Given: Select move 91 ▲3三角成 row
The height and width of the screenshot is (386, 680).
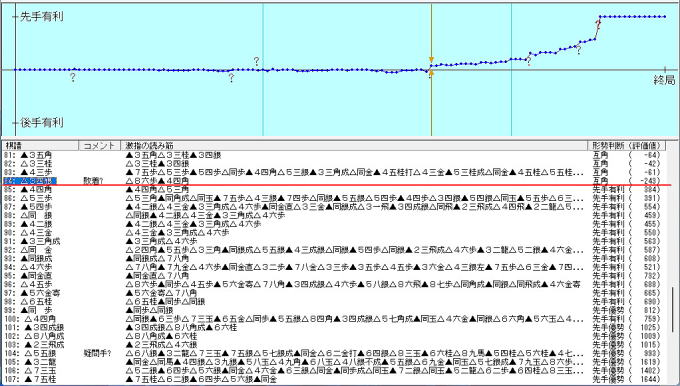Looking at the screenshot, I should coord(334,241).
